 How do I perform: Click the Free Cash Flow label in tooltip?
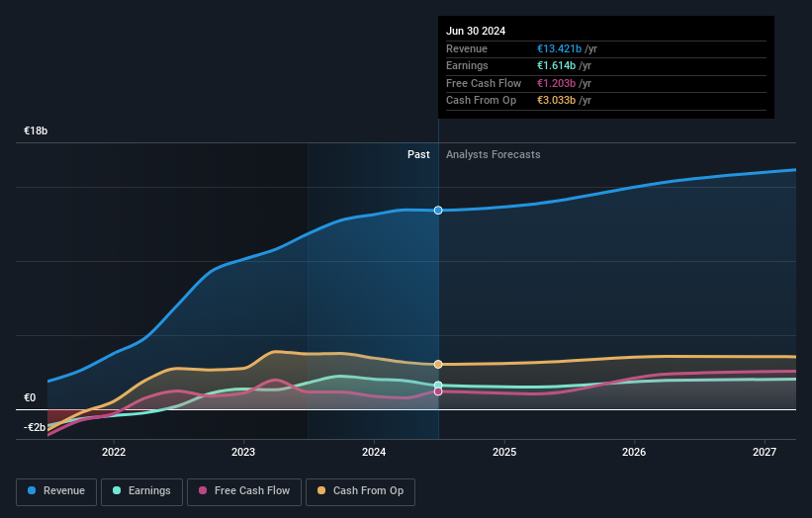click(x=484, y=83)
